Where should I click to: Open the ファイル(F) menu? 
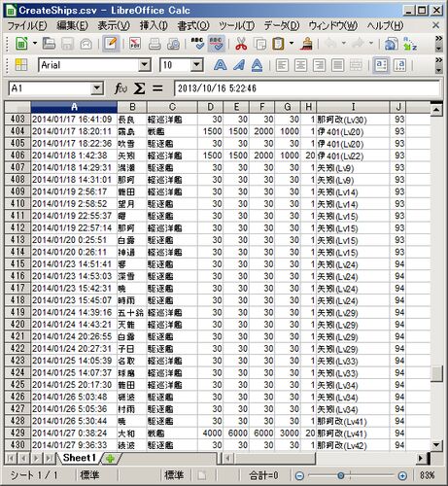click(x=27, y=25)
